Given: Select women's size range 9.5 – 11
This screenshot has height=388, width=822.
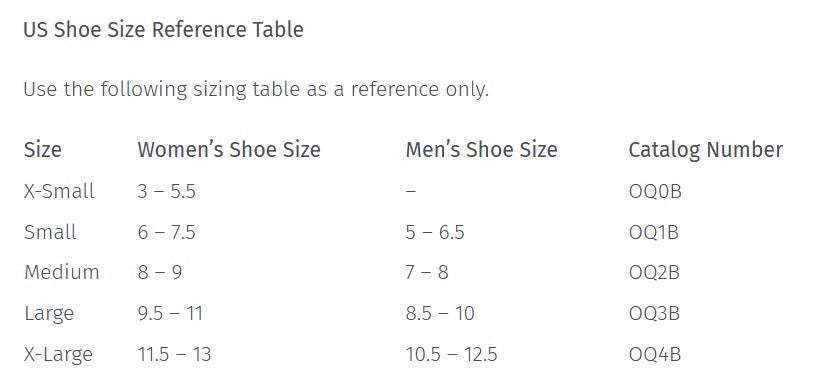Looking at the screenshot, I should click(x=170, y=314).
